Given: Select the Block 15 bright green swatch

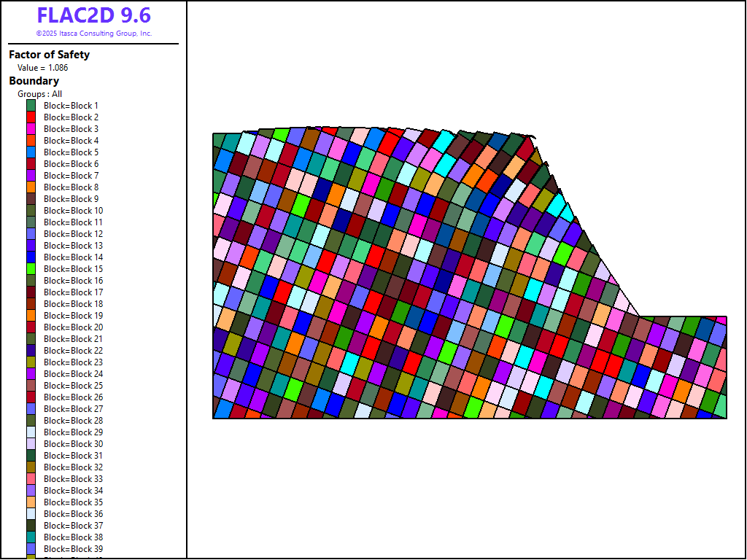Looking at the screenshot, I should click(x=31, y=269).
